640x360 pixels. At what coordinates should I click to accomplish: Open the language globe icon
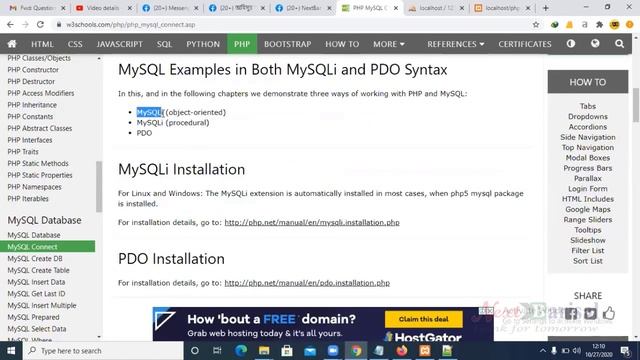click(595, 43)
